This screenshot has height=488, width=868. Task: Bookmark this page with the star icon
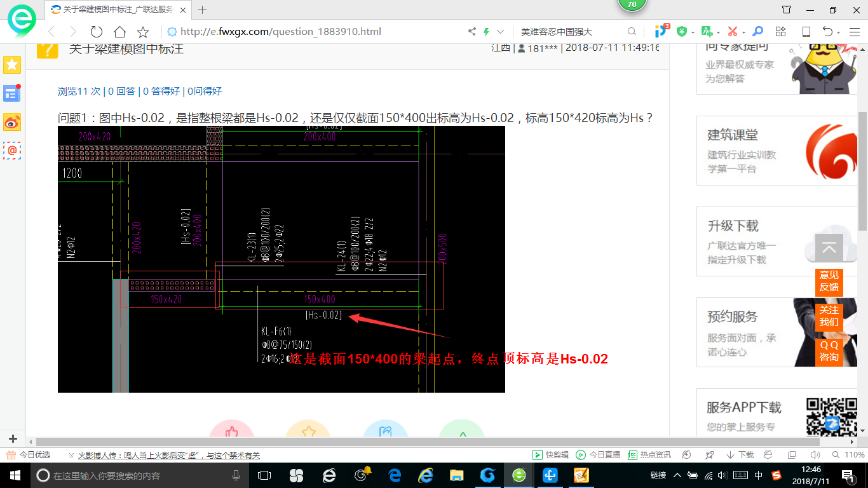(x=143, y=32)
